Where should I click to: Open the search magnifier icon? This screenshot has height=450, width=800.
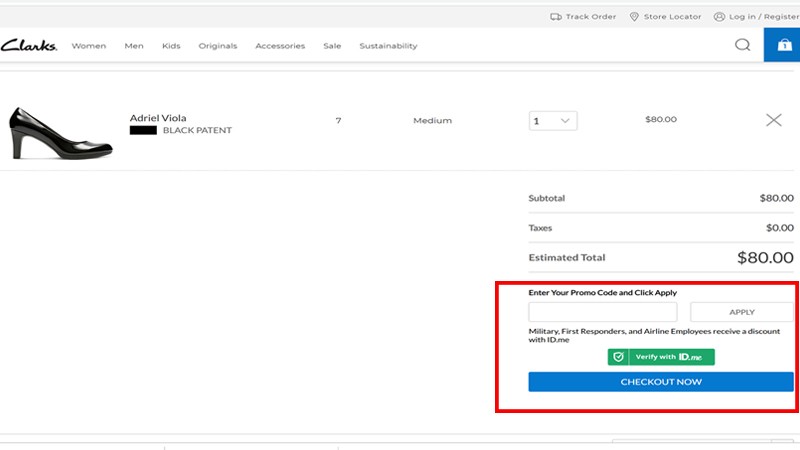click(x=742, y=45)
